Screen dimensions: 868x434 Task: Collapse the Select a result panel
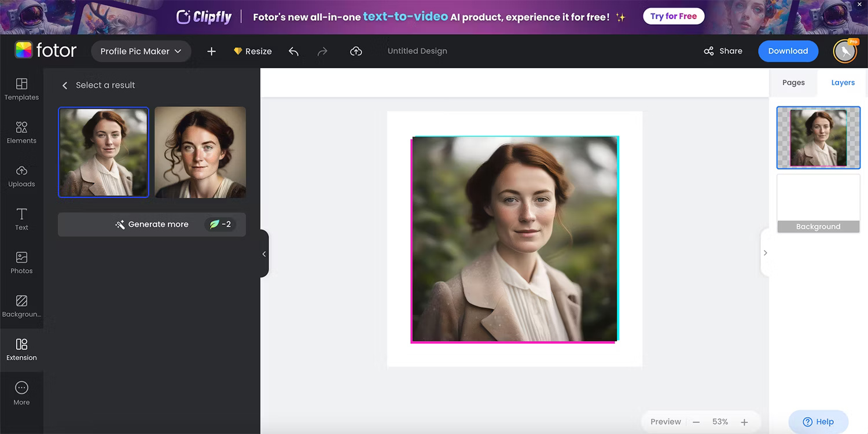point(264,253)
